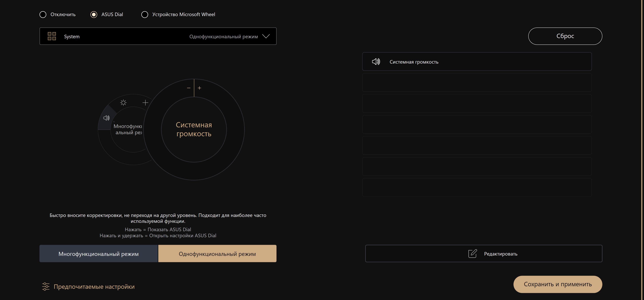Click the speaker icon beside Системная громкость
Image resolution: width=644 pixels, height=300 pixels.
click(376, 62)
